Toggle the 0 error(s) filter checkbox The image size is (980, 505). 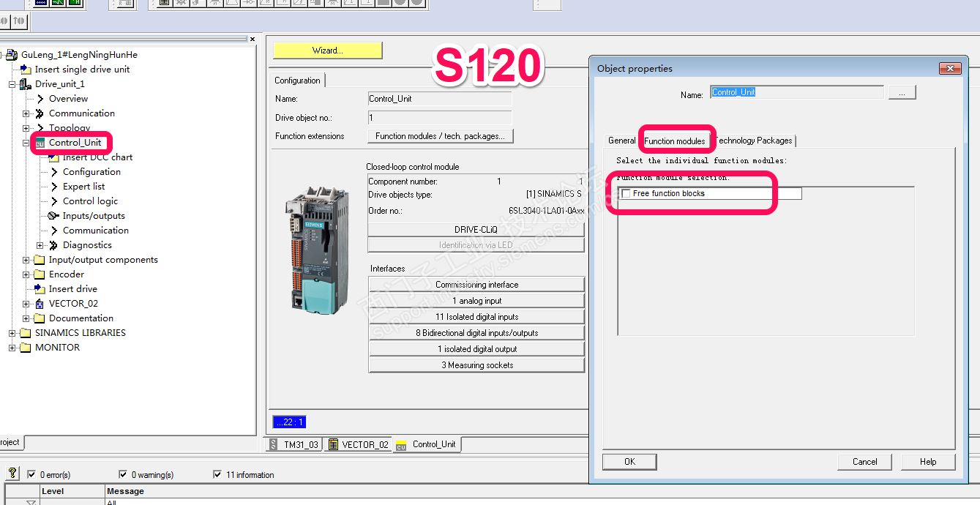(31, 474)
